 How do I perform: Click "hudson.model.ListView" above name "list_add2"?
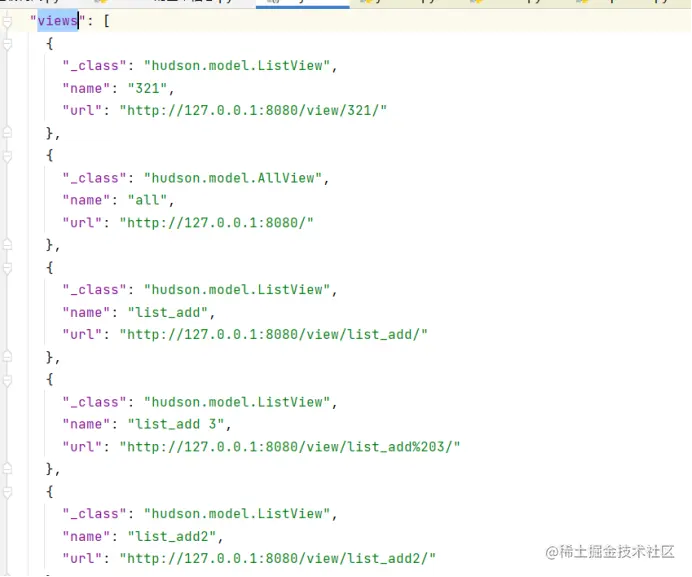pyautogui.click(x=237, y=514)
